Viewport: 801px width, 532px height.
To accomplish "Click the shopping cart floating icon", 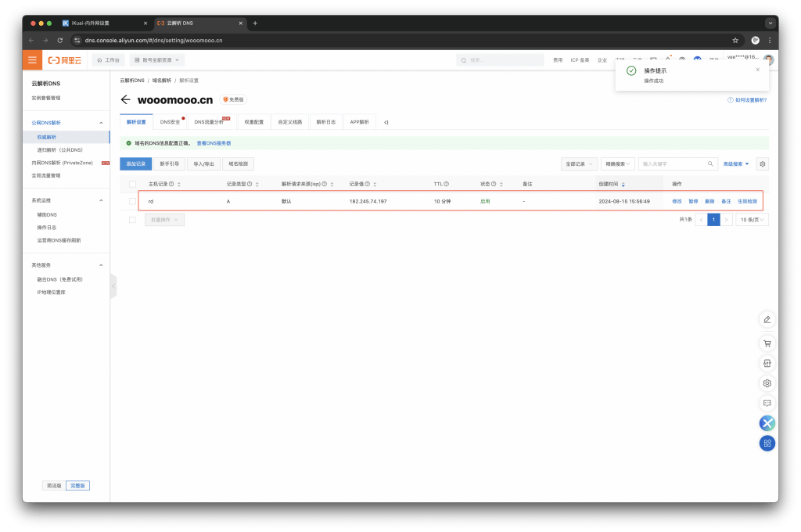I will pos(767,343).
